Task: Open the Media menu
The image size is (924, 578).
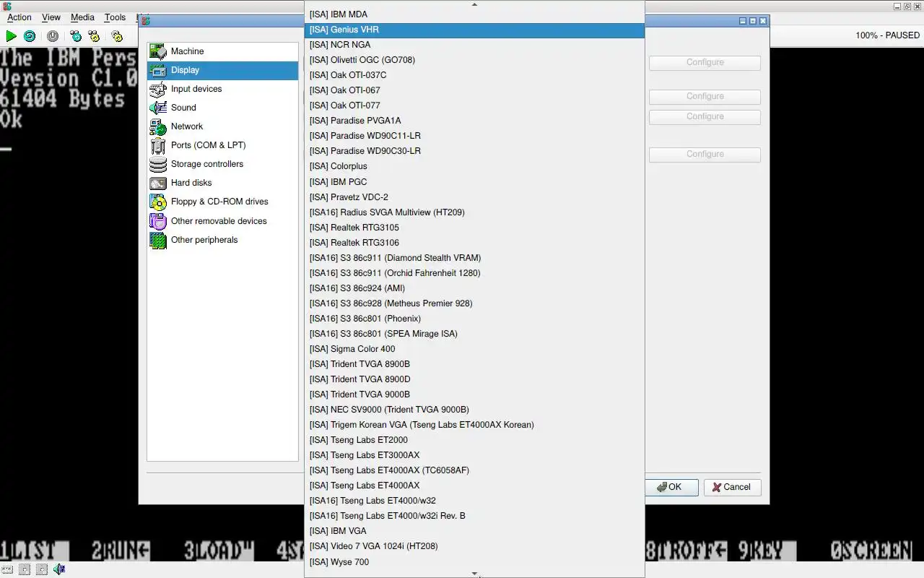Action: (82, 17)
